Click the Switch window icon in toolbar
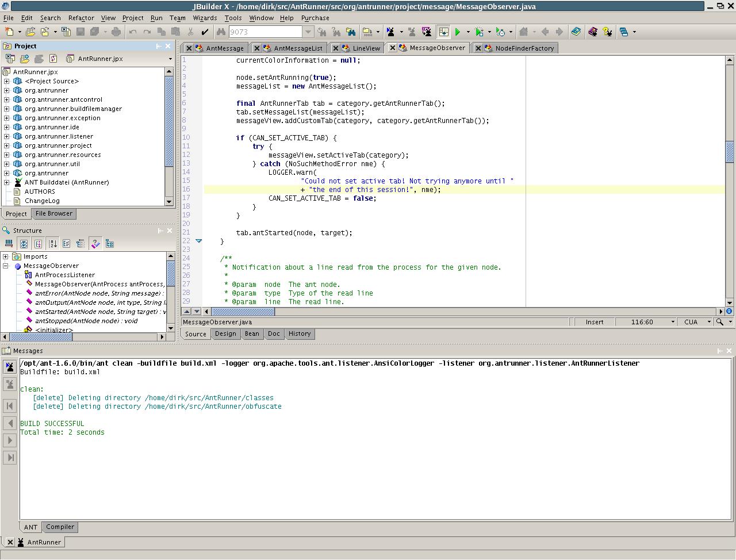The width and height of the screenshot is (736, 560). [624, 32]
